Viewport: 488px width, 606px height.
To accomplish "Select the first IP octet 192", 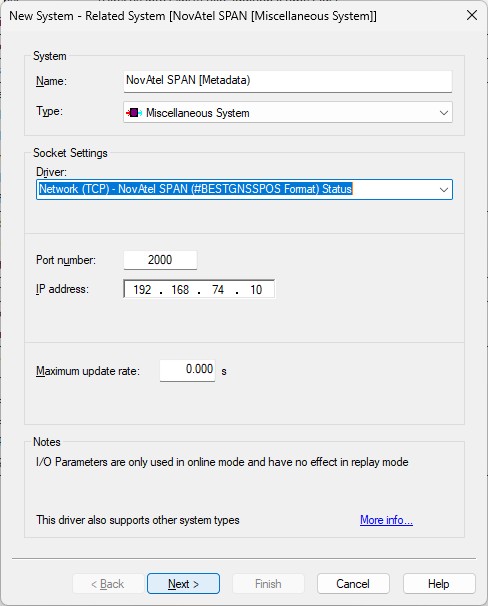I will click(x=142, y=290).
